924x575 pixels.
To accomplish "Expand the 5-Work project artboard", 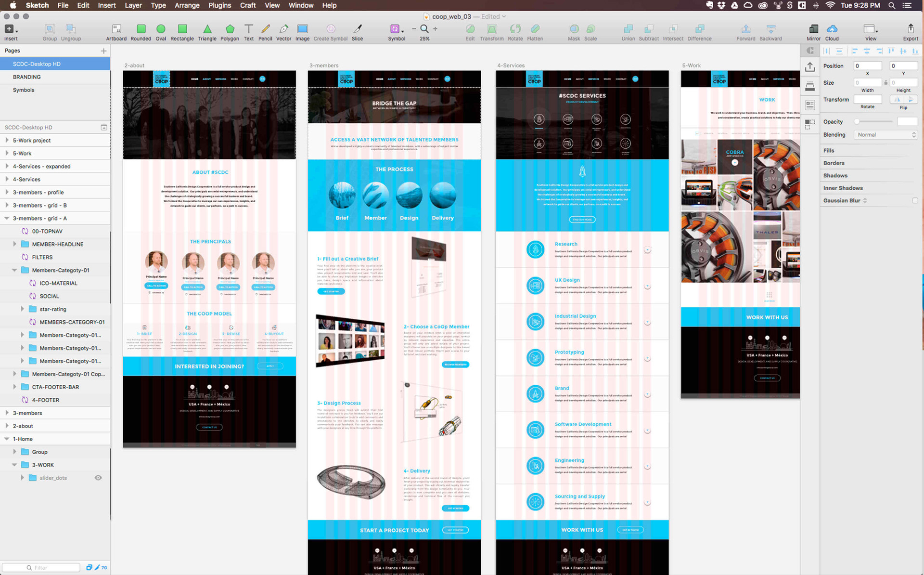I will pos(7,140).
